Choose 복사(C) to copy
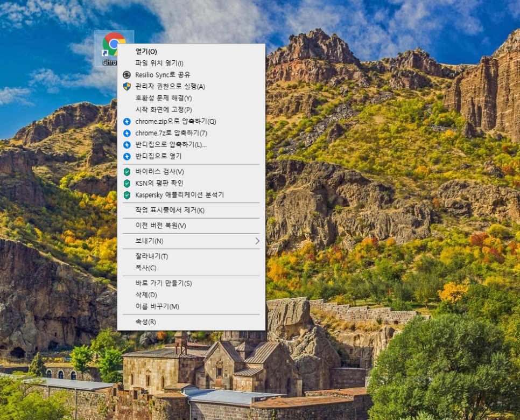520x420 pixels. pos(191,268)
